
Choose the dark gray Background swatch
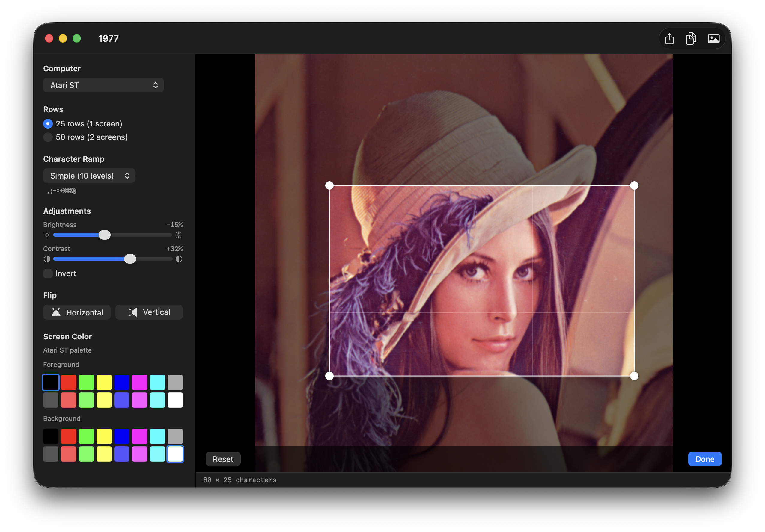coord(51,454)
